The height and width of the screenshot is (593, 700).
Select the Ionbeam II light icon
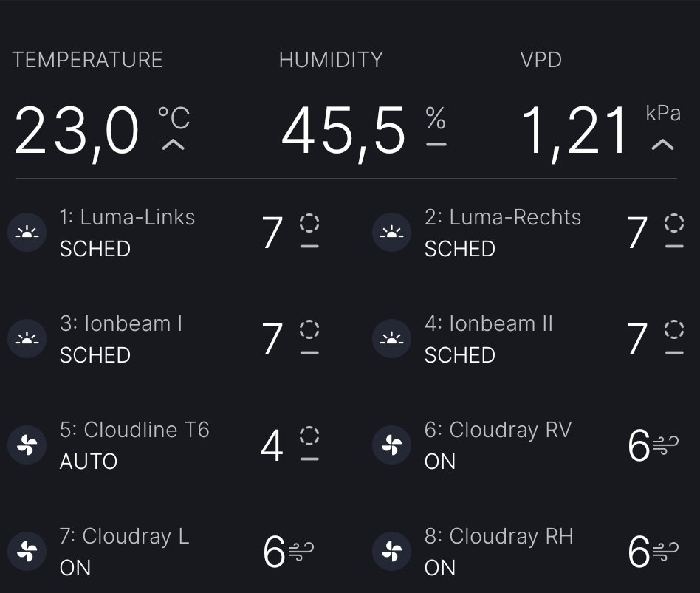(x=391, y=339)
